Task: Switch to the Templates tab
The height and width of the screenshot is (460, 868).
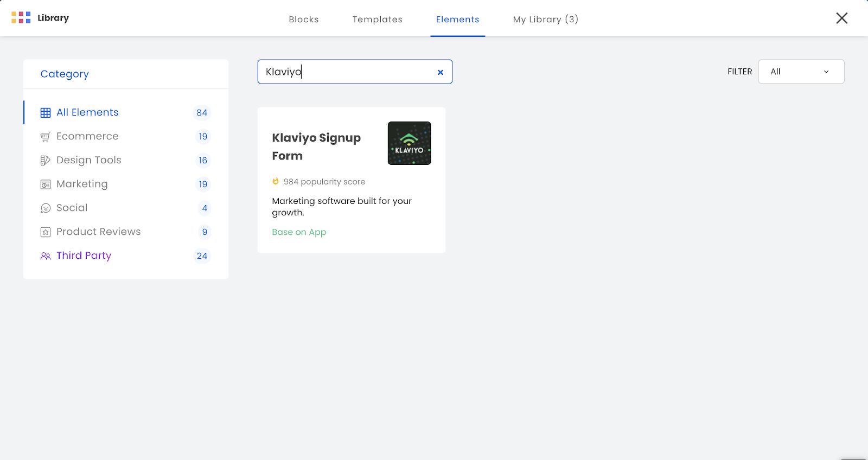Action: point(378,20)
